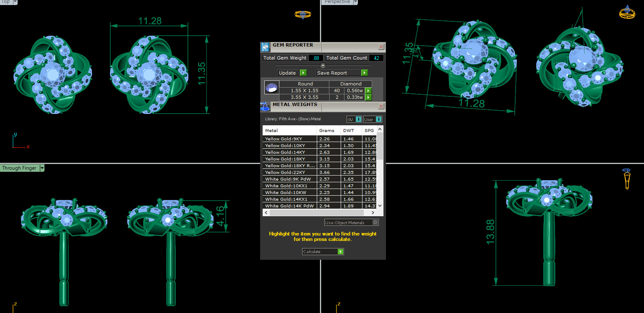The height and width of the screenshot is (313, 644).
Task: Open the Perspective viewport dropdown arrow
Action: tap(355, 2)
